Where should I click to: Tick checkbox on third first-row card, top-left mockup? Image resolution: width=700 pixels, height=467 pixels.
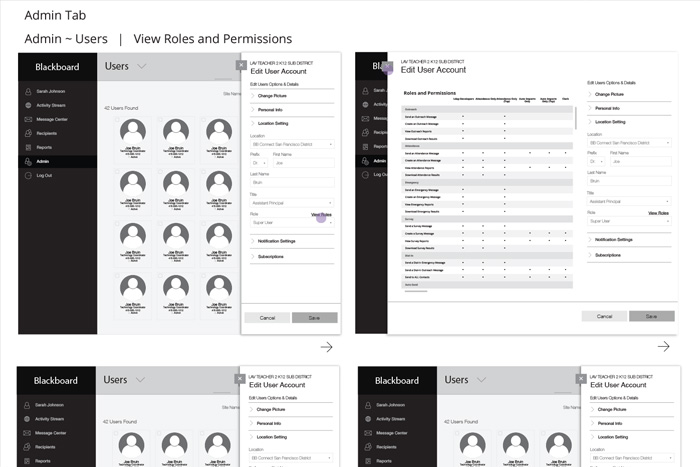click(x=203, y=120)
